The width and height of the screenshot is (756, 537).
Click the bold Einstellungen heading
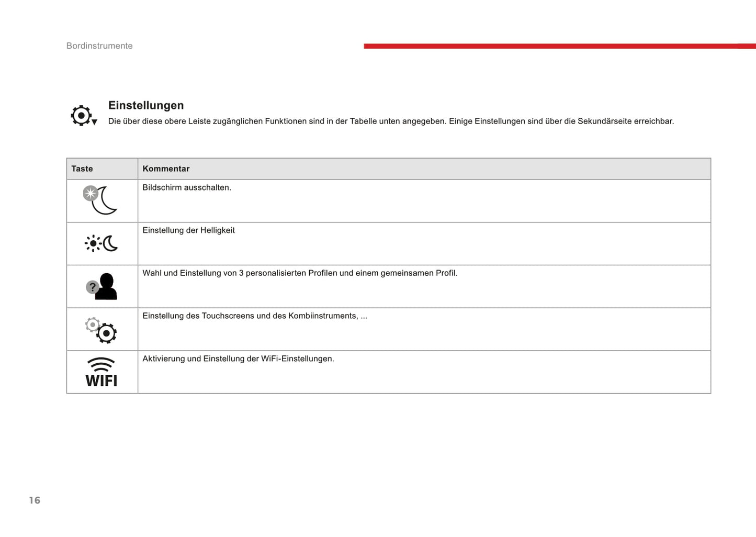click(146, 105)
